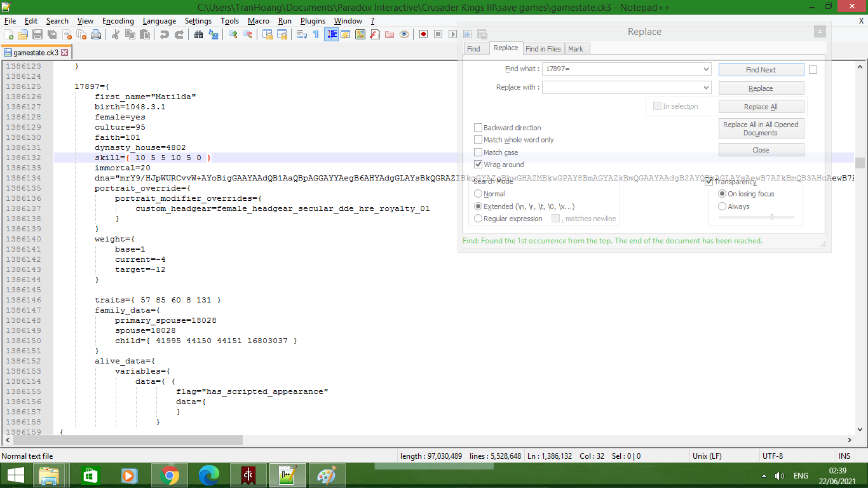
Task: Click the Cut scissors icon
Action: 115,34
